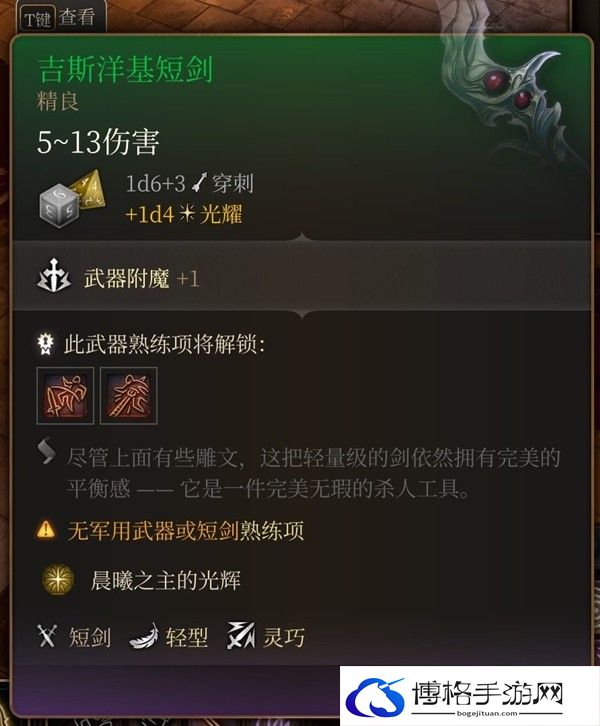Click the 无军用武器或短剑熟练项 warning text
The height and width of the screenshot is (726, 600).
[186, 531]
